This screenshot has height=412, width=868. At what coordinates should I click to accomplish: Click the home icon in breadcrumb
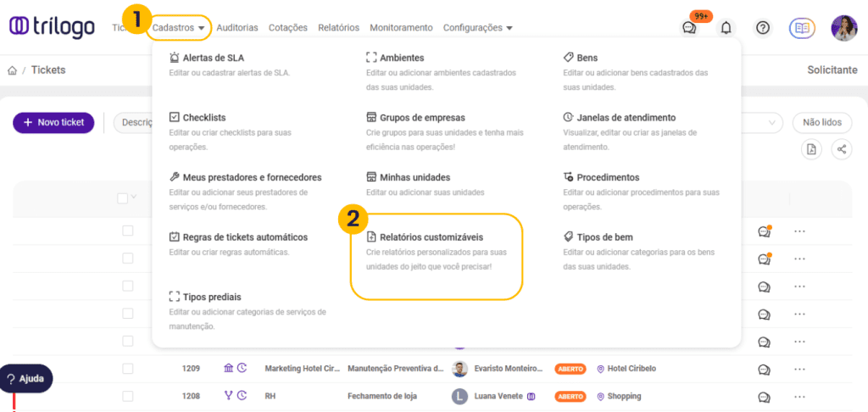pos(13,70)
